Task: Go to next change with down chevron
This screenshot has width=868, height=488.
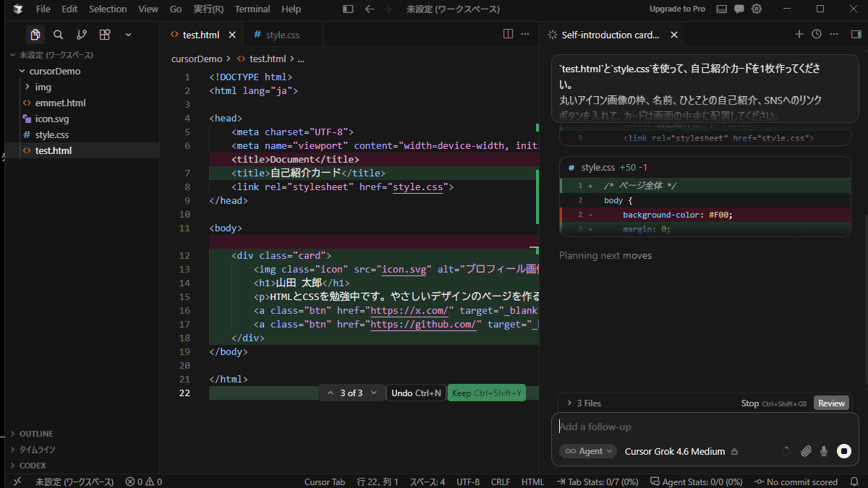Action: (374, 393)
